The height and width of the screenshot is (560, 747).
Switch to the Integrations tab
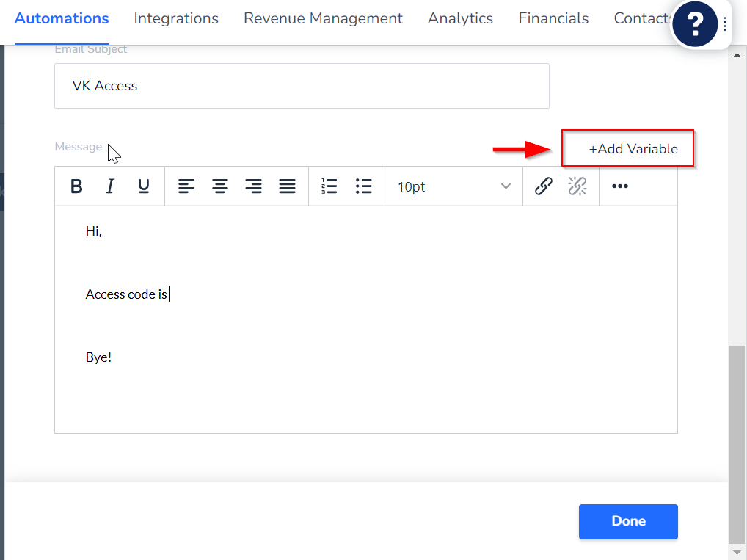[176, 18]
